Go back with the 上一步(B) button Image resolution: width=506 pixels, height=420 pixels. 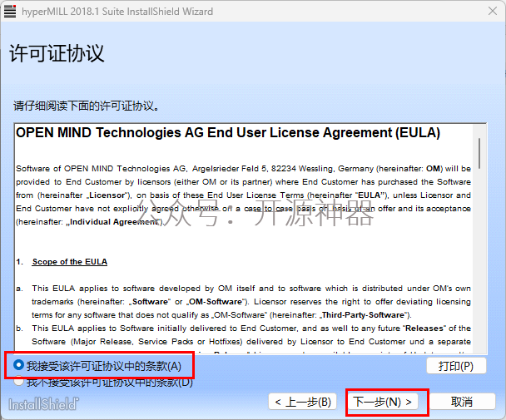click(x=302, y=402)
